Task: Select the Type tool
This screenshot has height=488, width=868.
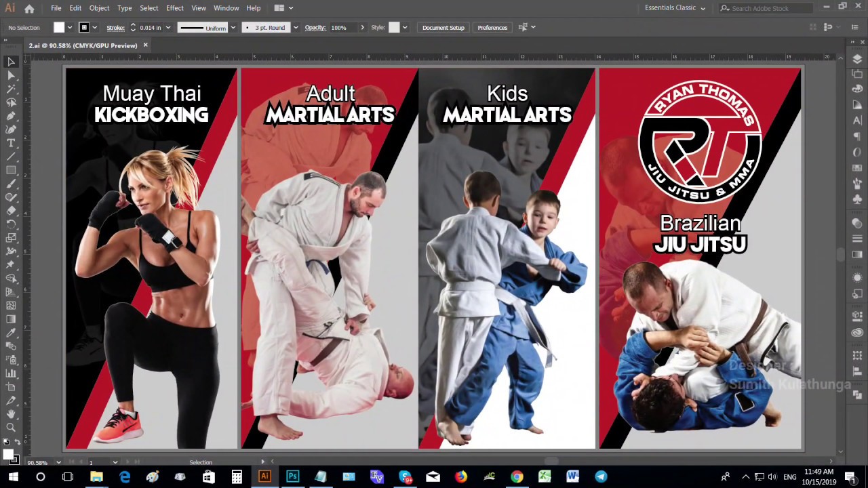Action: [11, 143]
